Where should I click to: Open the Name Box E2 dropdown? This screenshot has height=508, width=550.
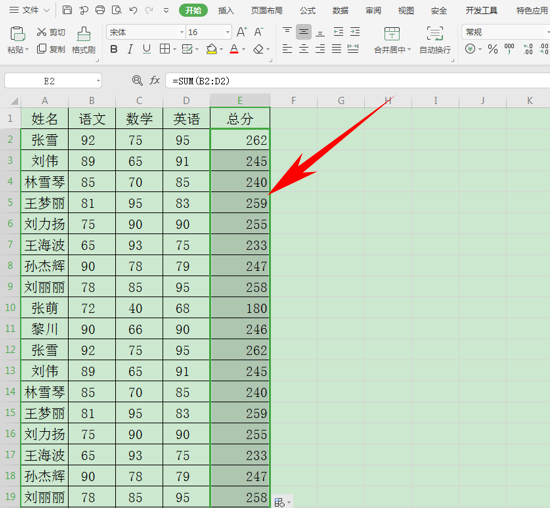(x=98, y=81)
